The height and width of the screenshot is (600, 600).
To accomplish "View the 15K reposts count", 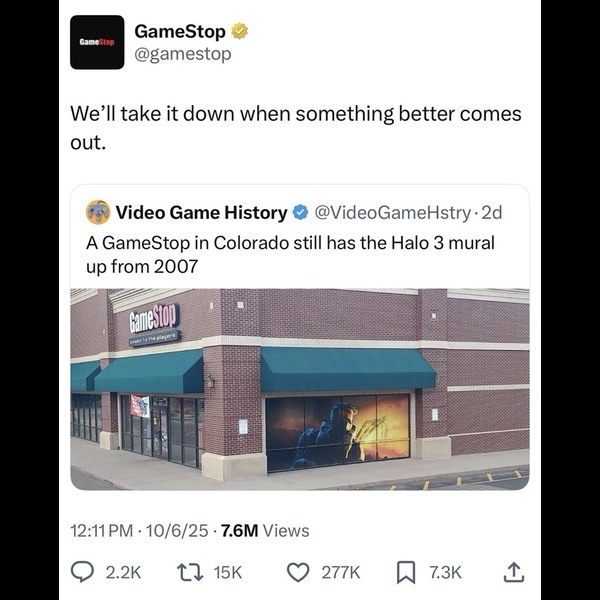I will tap(228, 573).
